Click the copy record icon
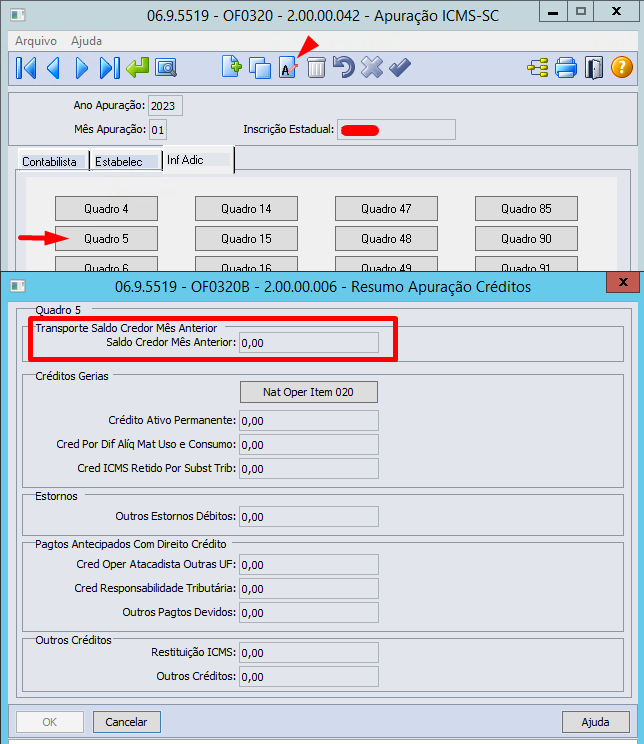This screenshot has width=644, height=744. pyautogui.click(x=260, y=68)
